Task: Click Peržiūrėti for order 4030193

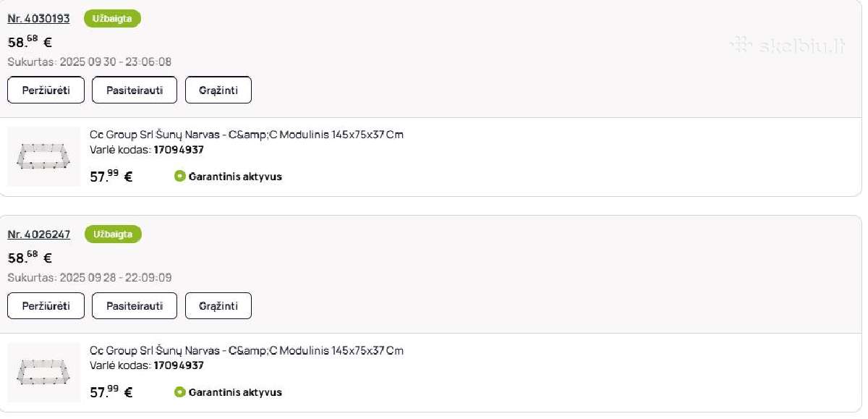Action: pos(46,90)
